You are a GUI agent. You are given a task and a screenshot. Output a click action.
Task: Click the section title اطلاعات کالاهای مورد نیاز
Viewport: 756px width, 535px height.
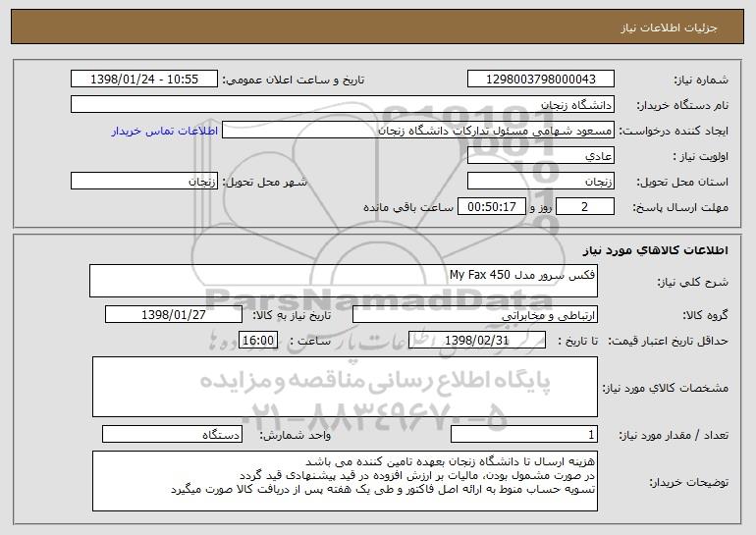point(655,250)
